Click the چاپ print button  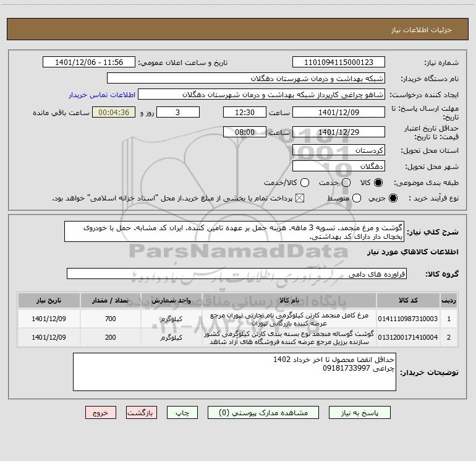pos(182,413)
